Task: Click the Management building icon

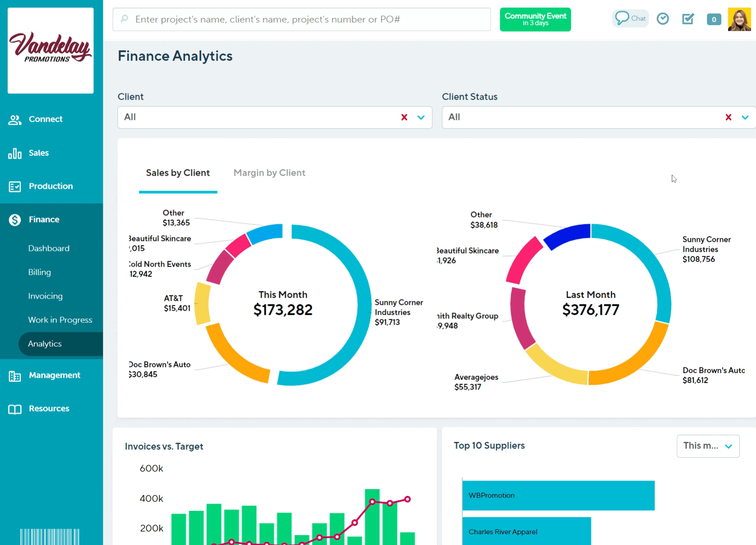Action: (x=14, y=376)
